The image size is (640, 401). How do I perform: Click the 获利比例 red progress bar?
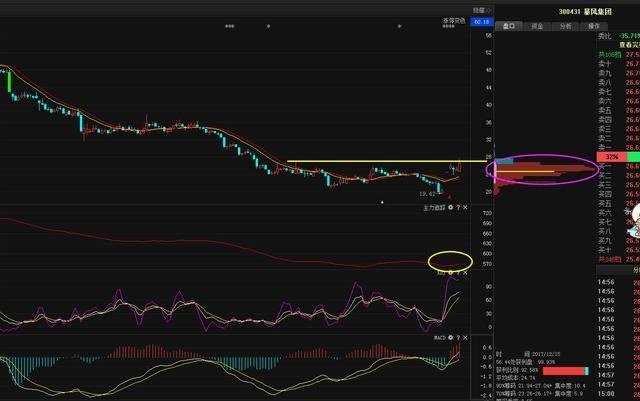(563, 369)
